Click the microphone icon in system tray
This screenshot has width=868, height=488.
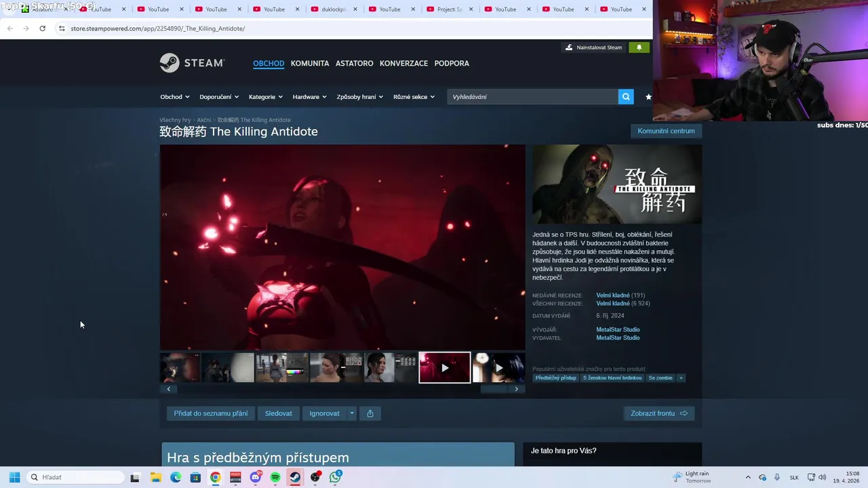tap(777, 477)
